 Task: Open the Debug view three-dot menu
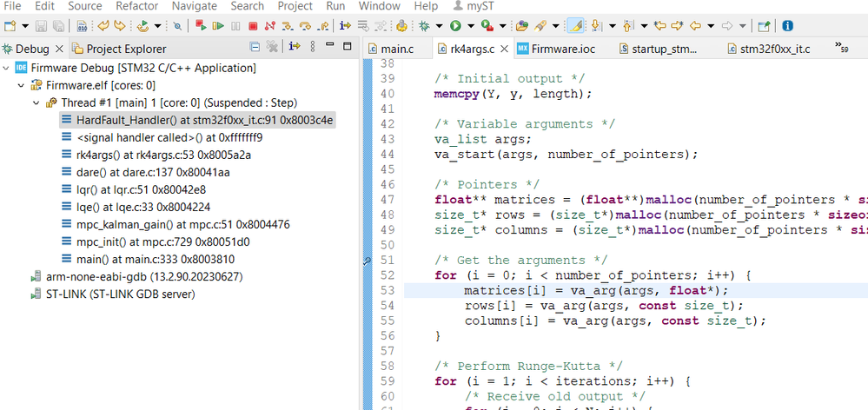click(313, 47)
